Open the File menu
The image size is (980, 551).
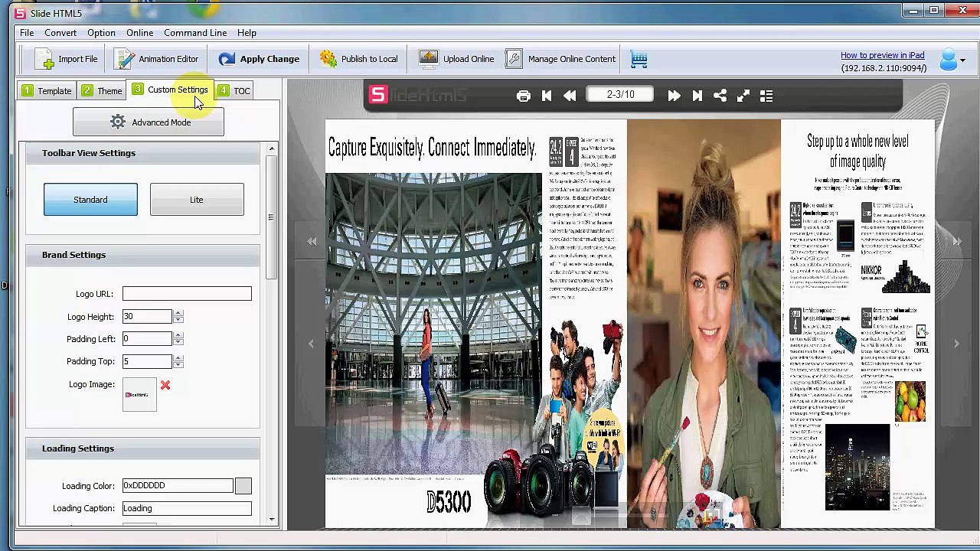[27, 33]
